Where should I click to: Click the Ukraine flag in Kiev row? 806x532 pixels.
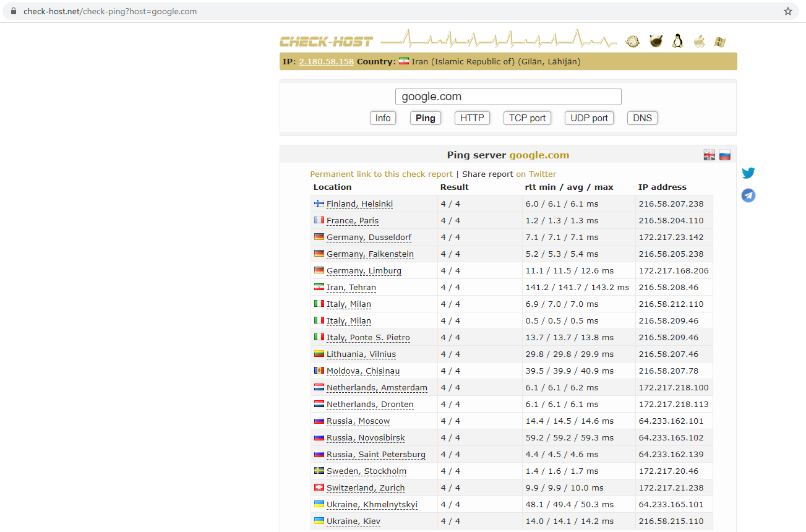pyautogui.click(x=319, y=521)
